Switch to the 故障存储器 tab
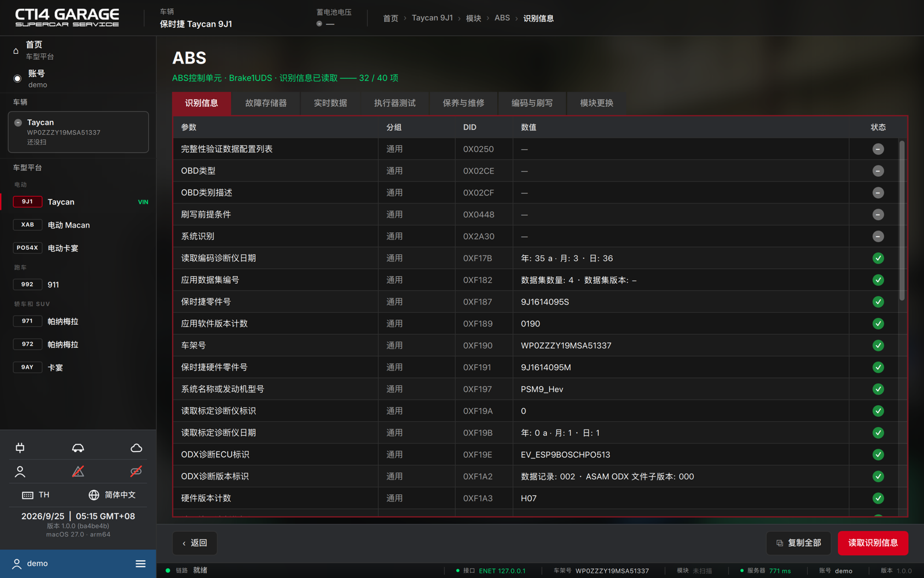The image size is (924, 578). 266,103
